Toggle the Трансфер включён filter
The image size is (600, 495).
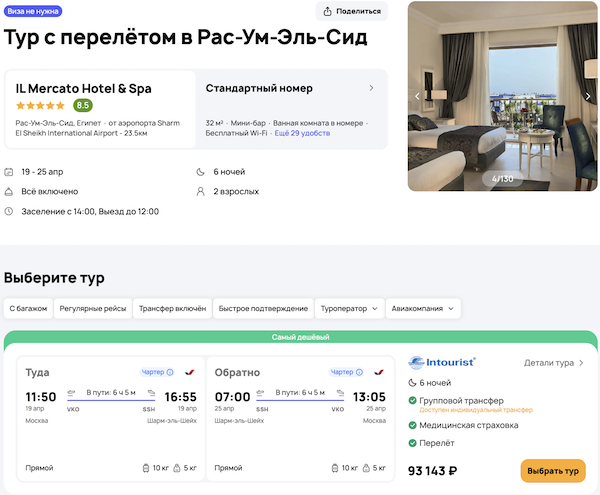[172, 309]
